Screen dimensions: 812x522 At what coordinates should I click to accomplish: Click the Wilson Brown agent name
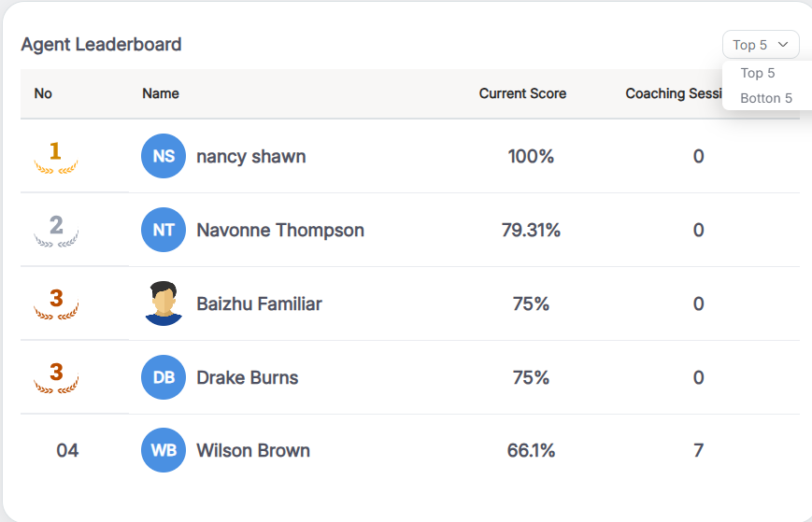253,450
